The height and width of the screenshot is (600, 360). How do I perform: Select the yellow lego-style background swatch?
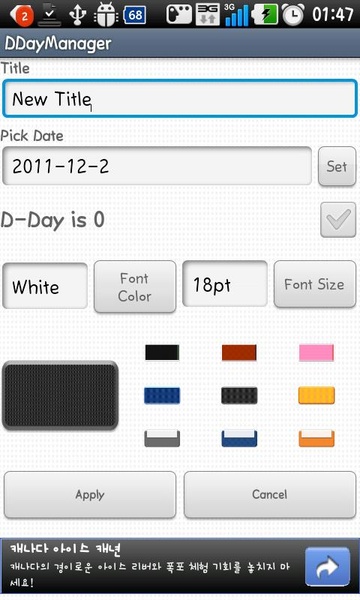[x=316, y=396]
